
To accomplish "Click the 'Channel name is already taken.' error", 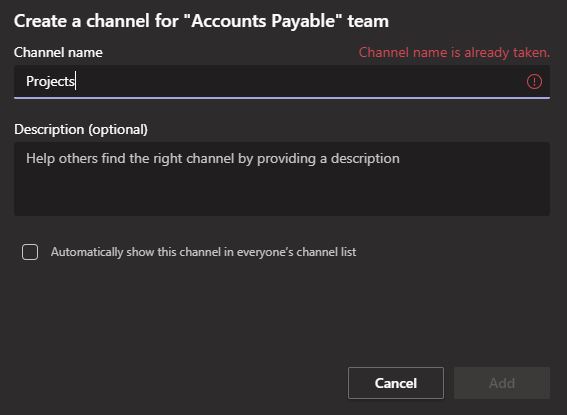I will pyautogui.click(x=454, y=53).
